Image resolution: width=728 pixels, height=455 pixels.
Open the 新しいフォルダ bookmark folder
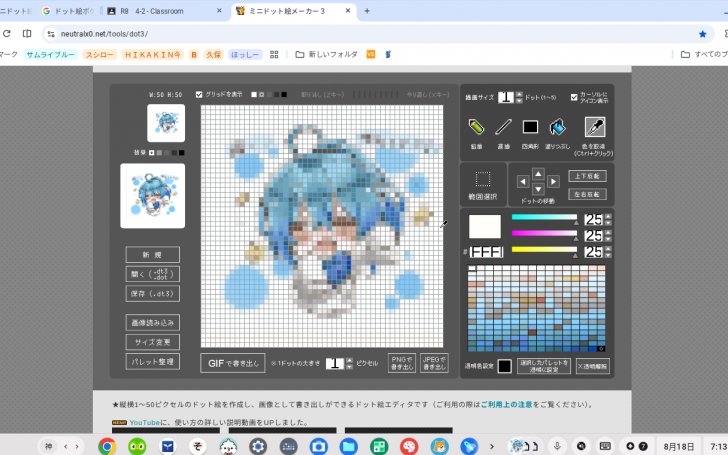[x=327, y=55]
